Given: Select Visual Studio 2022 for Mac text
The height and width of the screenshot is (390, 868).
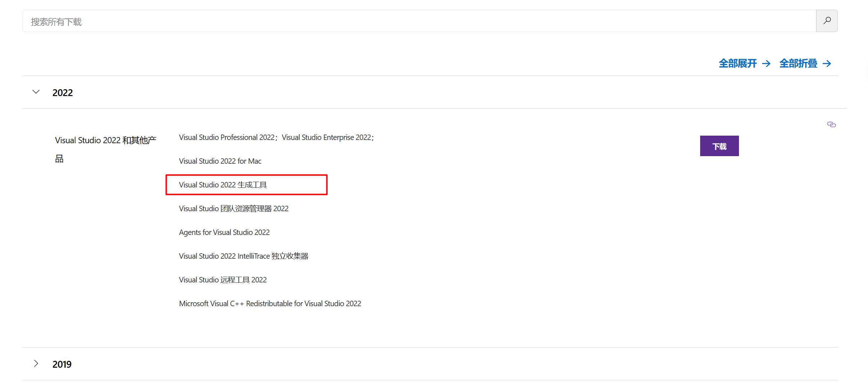Looking at the screenshot, I should tap(220, 161).
